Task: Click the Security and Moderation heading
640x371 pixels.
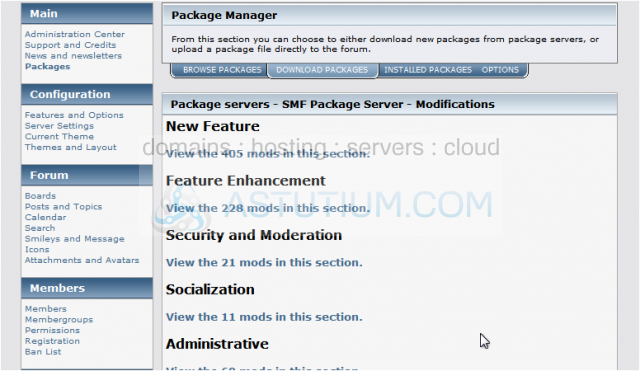Action: [x=254, y=235]
